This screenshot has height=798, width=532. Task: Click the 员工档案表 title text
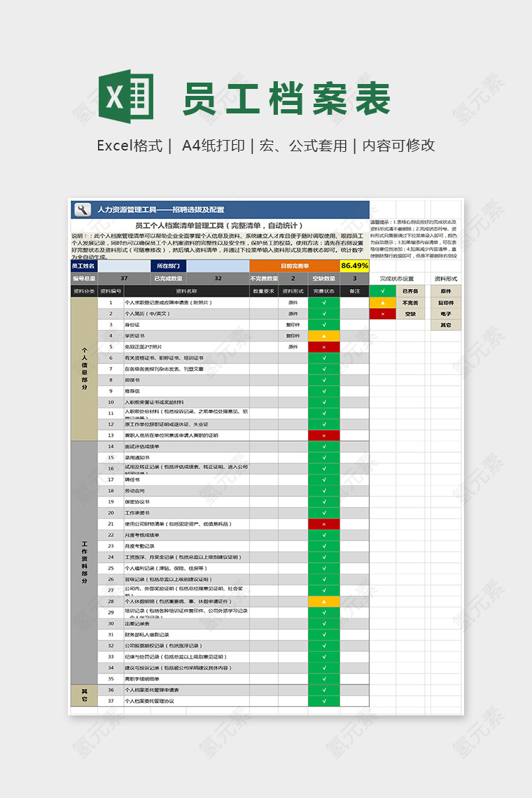[286, 99]
